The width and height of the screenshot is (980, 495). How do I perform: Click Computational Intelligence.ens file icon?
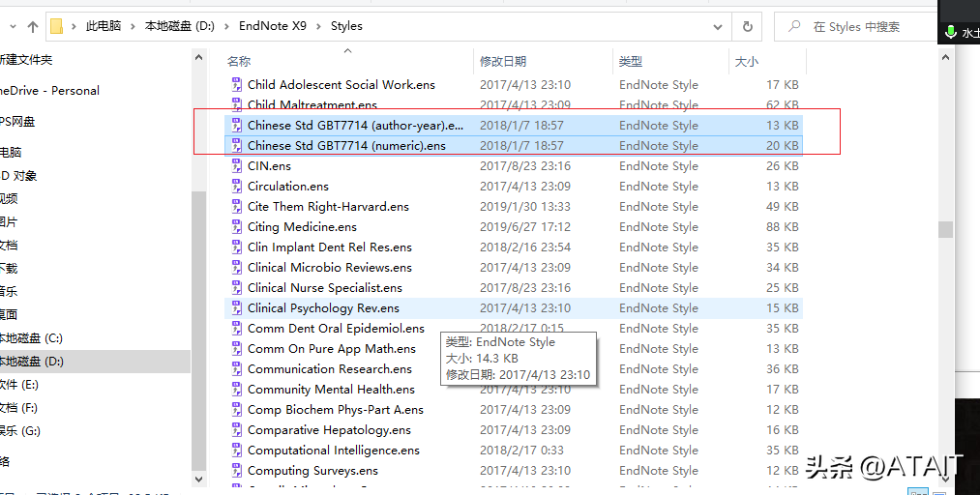click(x=236, y=450)
